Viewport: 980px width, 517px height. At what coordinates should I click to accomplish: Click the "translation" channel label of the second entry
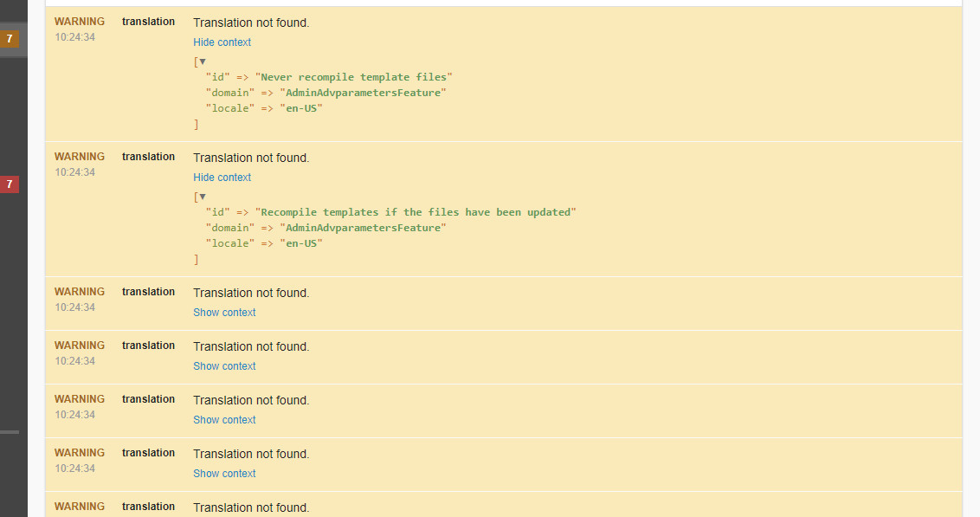pyautogui.click(x=148, y=157)
